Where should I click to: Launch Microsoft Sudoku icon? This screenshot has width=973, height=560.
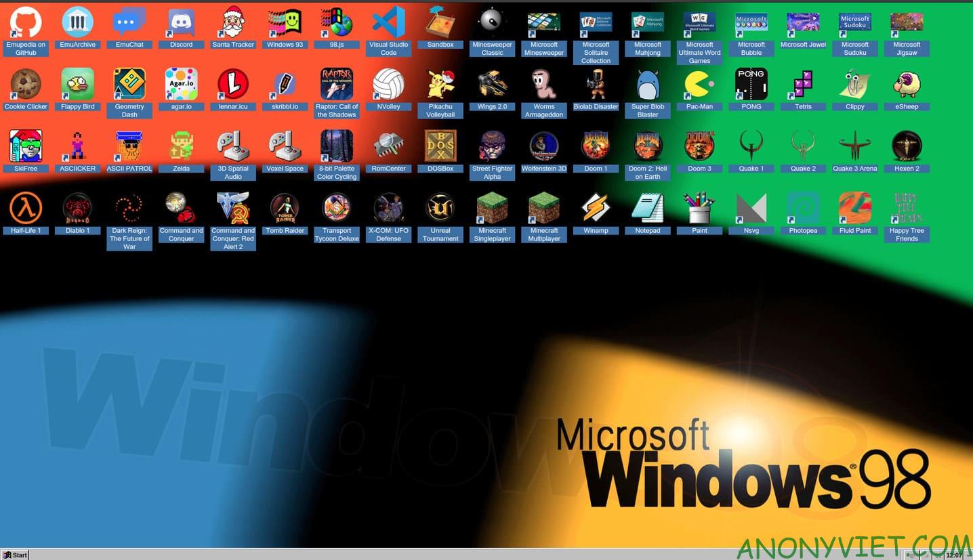point(855,22)
